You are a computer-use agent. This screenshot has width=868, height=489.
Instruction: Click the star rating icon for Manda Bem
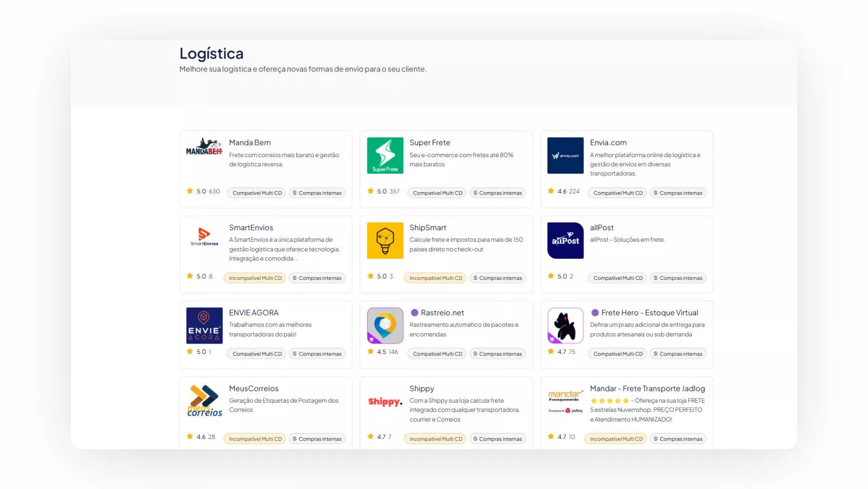190,191
